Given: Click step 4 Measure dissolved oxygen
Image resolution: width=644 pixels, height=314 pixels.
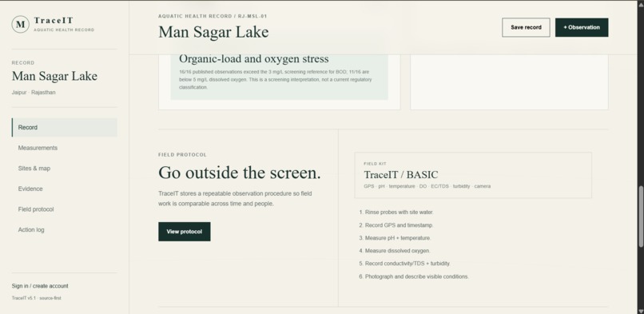Looking at the screenshot, I should tap(394, 251).
